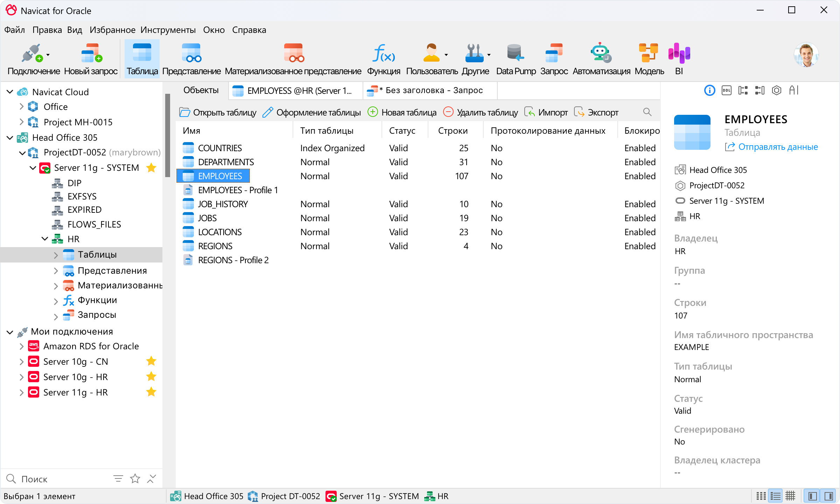840x504 pixels.
Task: Toggle favorite star for Server 11g - SYSTEM
Action: click(x=151, y=168)
